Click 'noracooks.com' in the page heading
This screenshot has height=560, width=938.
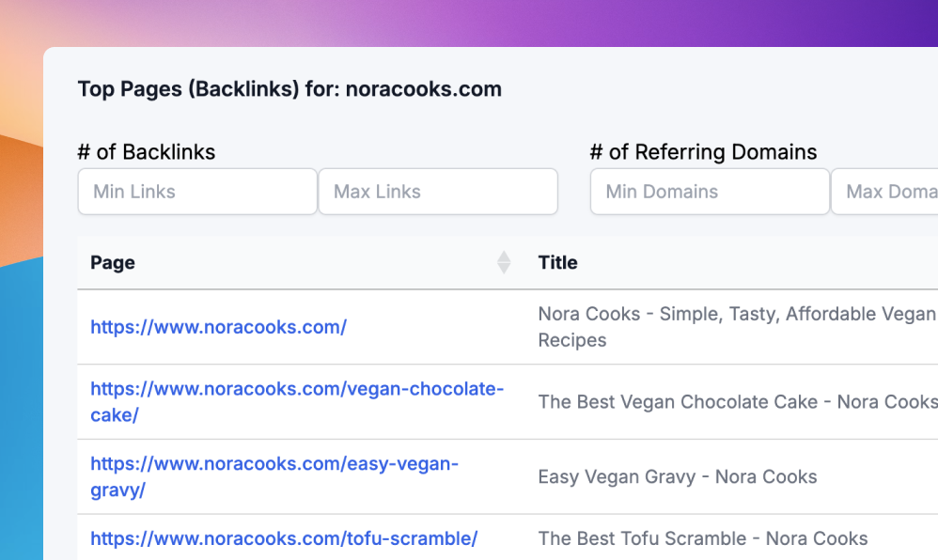[x=423, y=89]
